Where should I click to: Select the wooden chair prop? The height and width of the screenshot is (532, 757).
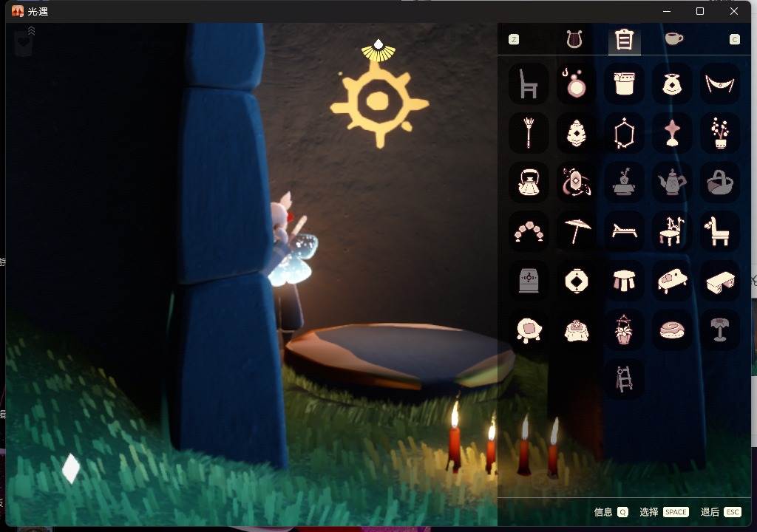(x=528, y=84)
